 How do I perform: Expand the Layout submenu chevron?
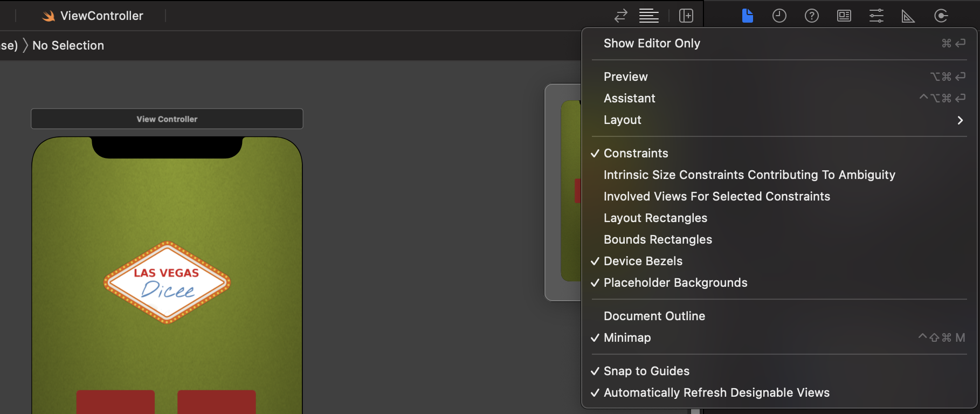960,120
